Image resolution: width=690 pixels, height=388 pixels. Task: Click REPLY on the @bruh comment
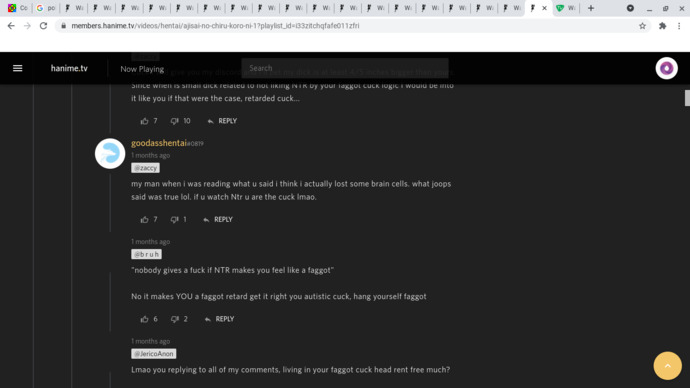click(224, 319)
